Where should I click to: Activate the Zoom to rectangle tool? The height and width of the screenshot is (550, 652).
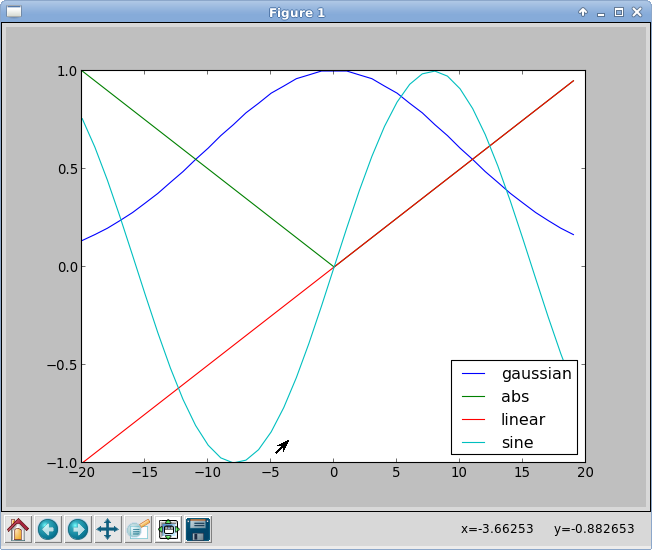[x=138, y=529]
